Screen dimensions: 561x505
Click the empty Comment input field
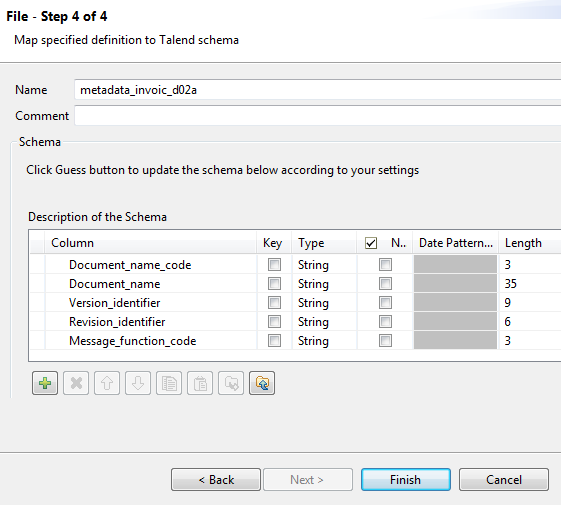click(318, 116)
